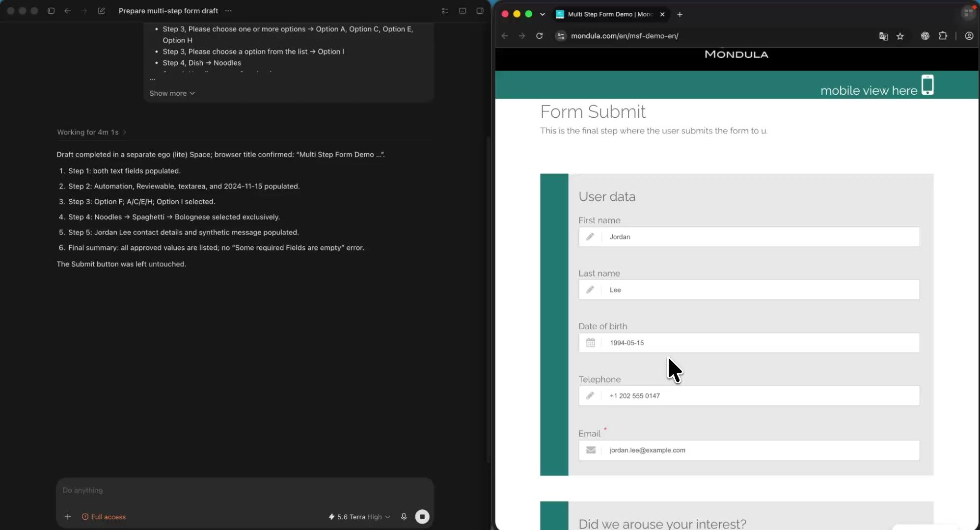
Task: Click browser back arrow
Action: click(x=505, y=36)
